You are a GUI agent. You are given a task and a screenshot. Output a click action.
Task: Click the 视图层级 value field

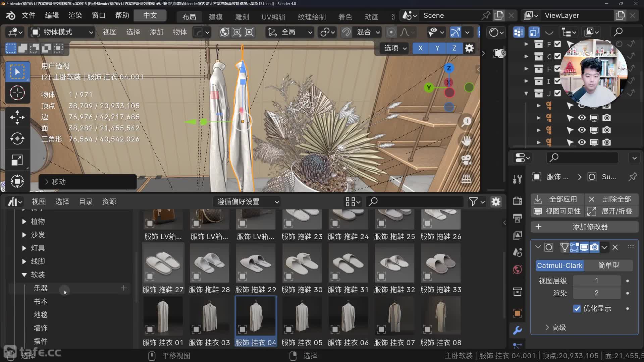click(596, 281)
